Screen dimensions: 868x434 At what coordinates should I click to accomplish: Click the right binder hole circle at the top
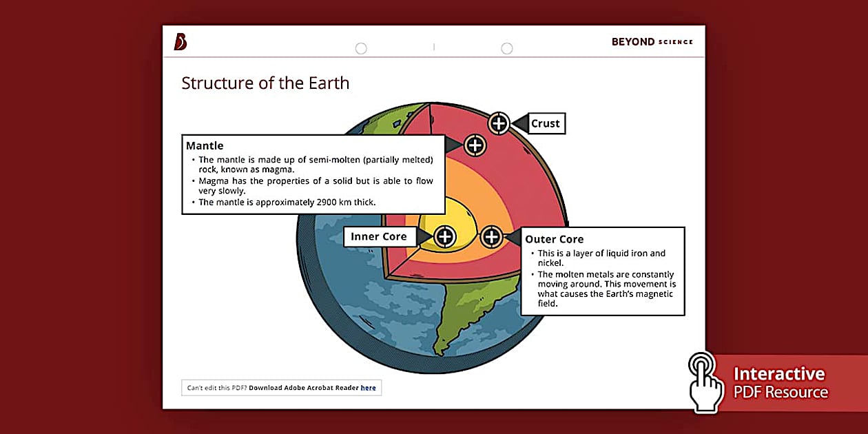click(x=507, y=48)
